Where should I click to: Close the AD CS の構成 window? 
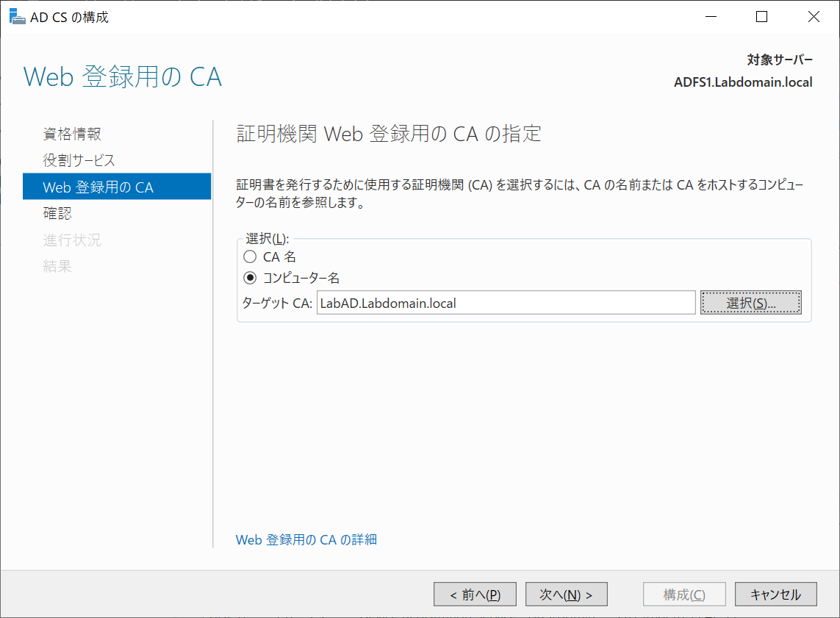(814, 16)
